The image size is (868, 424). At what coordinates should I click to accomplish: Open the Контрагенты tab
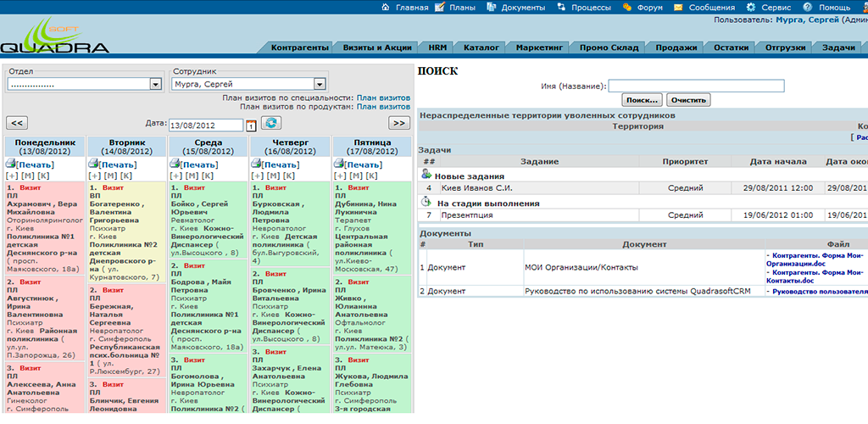coord(299,47)
